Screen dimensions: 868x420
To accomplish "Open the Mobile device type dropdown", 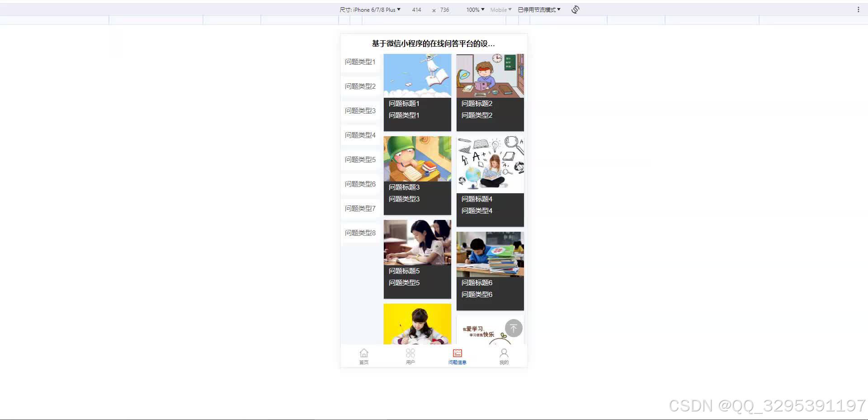I will (501, 10).
